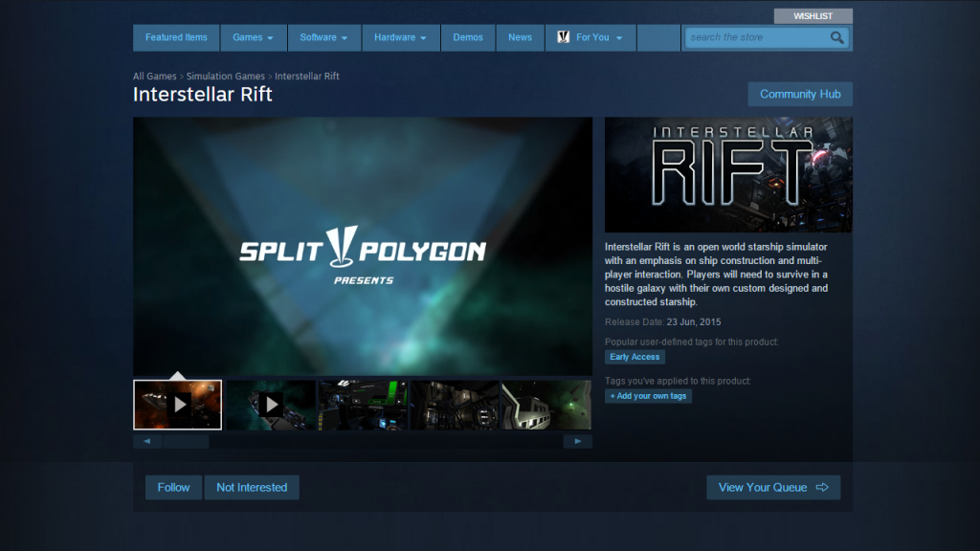Image resolution: width=980 pixels, height=551 pixels.
Task: Click View Your Queue button
Action: point(773,487)
